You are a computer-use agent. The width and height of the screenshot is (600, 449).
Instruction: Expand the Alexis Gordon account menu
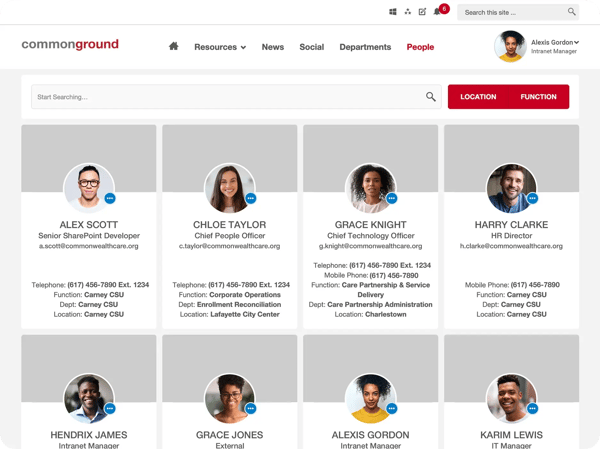554,42
